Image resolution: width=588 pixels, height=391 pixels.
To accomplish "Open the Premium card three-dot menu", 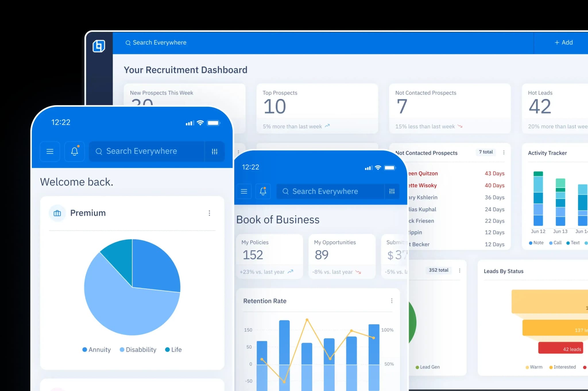I will 210,213.
